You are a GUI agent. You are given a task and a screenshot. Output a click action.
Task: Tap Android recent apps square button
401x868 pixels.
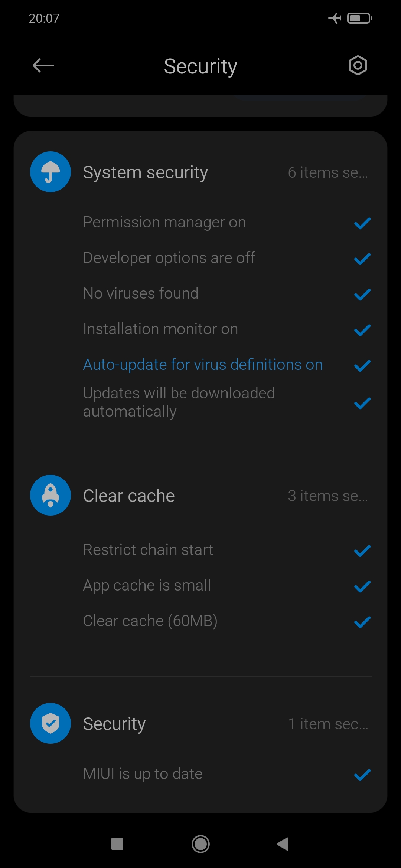click(x=117, y=844)
